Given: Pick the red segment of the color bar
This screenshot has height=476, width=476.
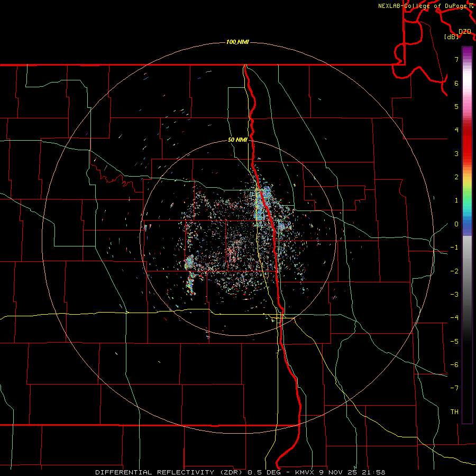Looking at the screenshot, I should coord(467,146).
